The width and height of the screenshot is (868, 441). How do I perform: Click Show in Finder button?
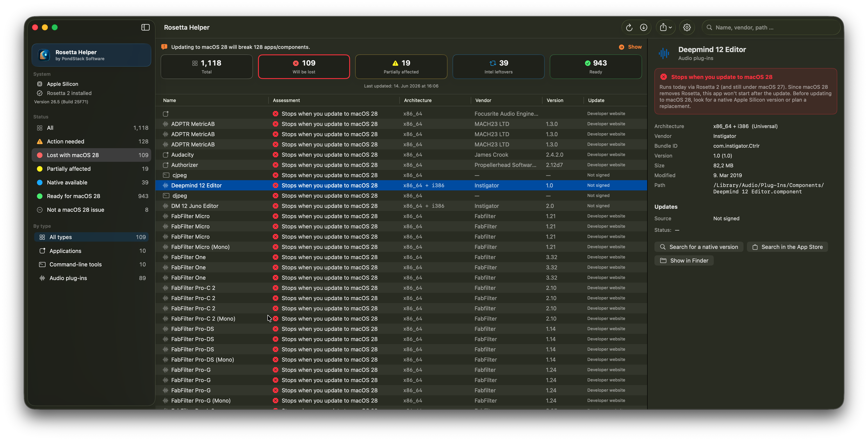[x=684, y=261]
